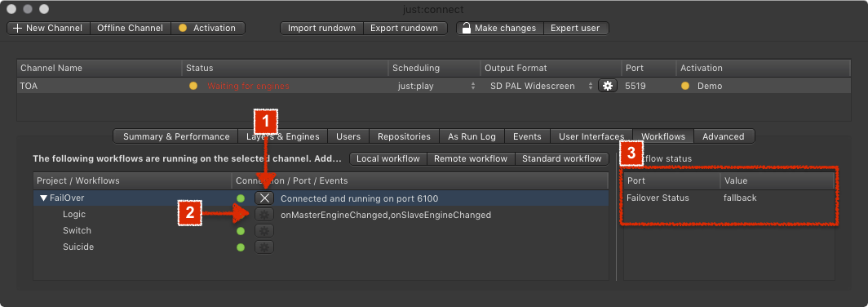Click the green status dot for Suicide
Image resolution: width=868 pixels, height=307 pixels.
[x=240, y=247]
